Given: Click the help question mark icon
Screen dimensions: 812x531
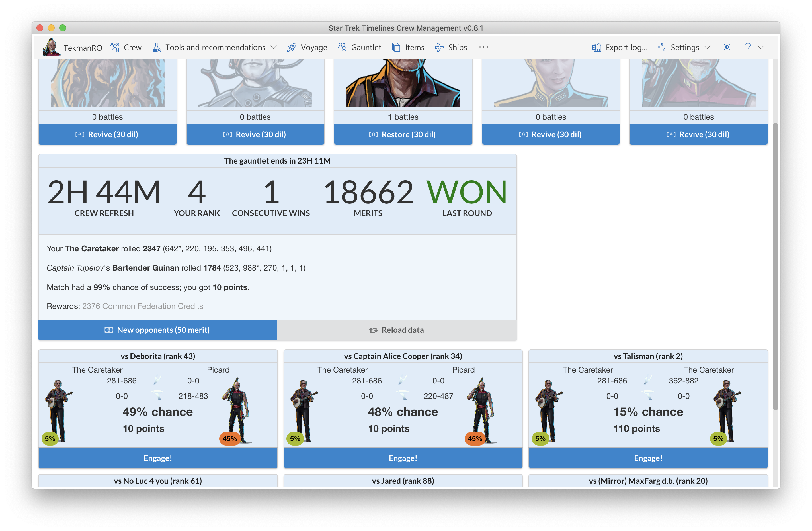Looking at the screenshot, I should [748, 47].
